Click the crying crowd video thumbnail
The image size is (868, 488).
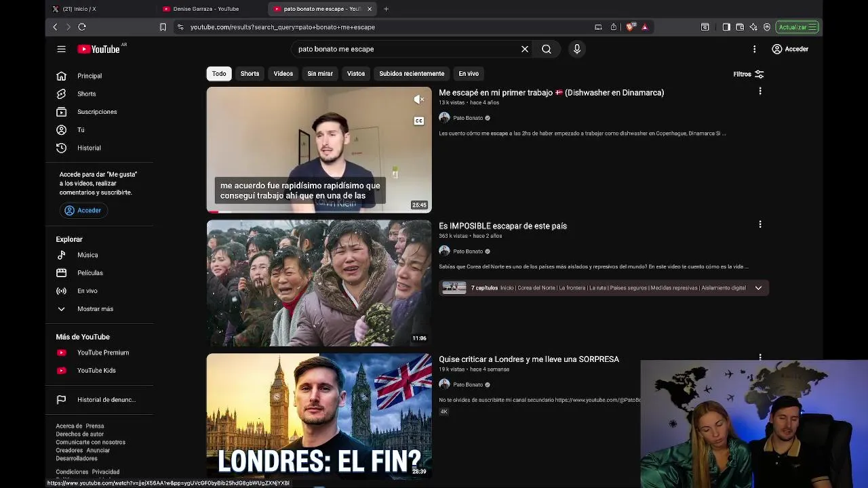tap(319, 283)
